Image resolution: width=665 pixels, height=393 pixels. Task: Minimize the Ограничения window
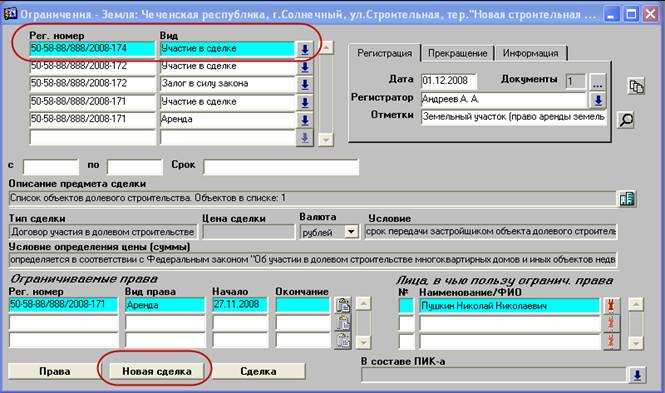(611, 14)
